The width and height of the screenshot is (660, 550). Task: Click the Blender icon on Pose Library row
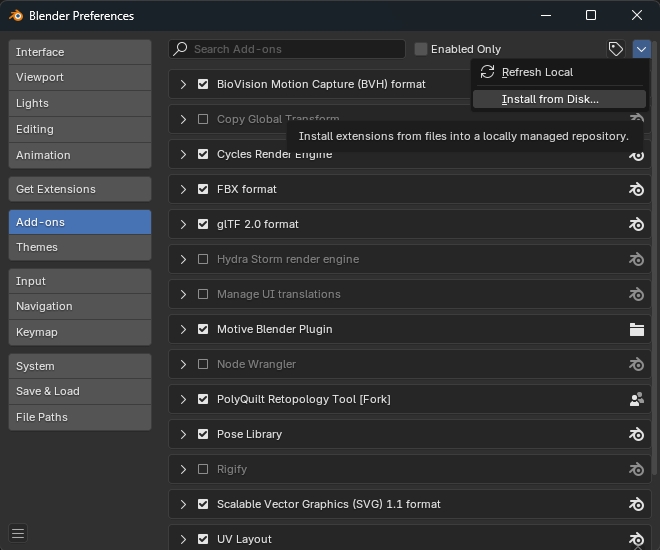636,434
